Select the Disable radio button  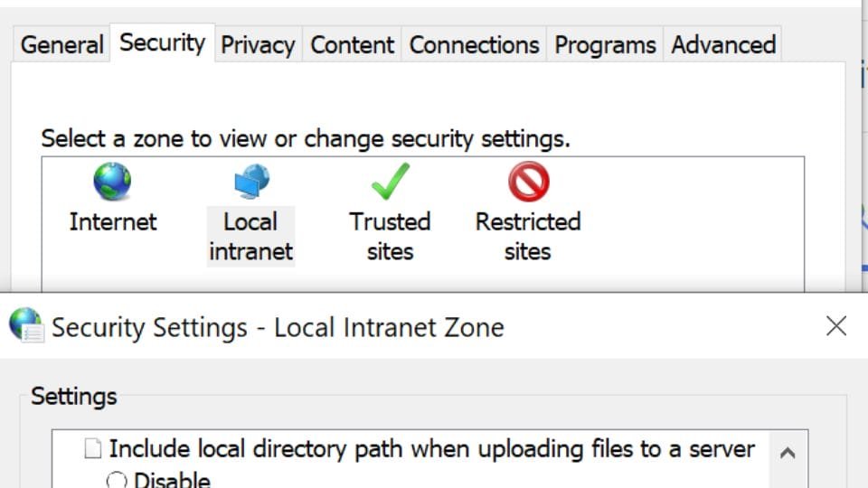point(117,480)
